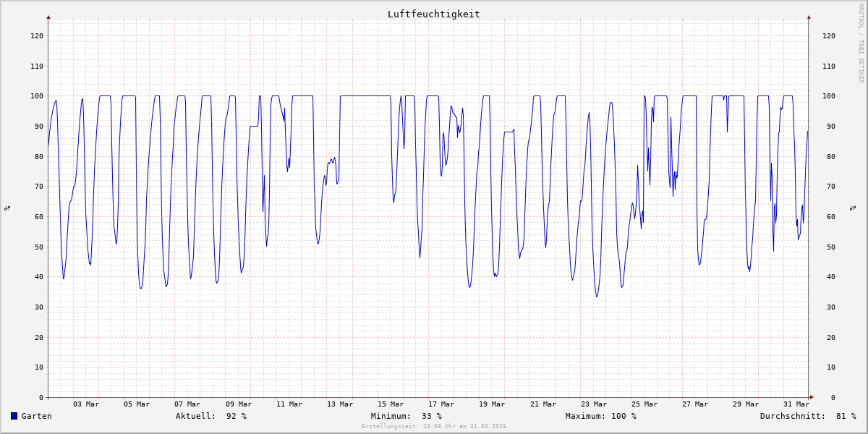Image resolution: width=868 pixels, height=434 pixels.
Task: Click the Maximum 100 % statistic
Action: pyautogui.click(x=600, y=416)
